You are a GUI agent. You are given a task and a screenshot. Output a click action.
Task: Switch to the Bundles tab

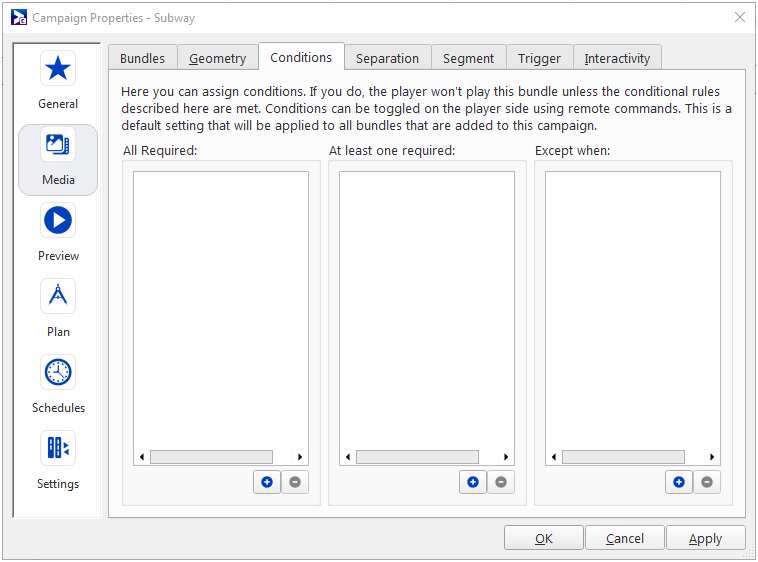[142, 58]
